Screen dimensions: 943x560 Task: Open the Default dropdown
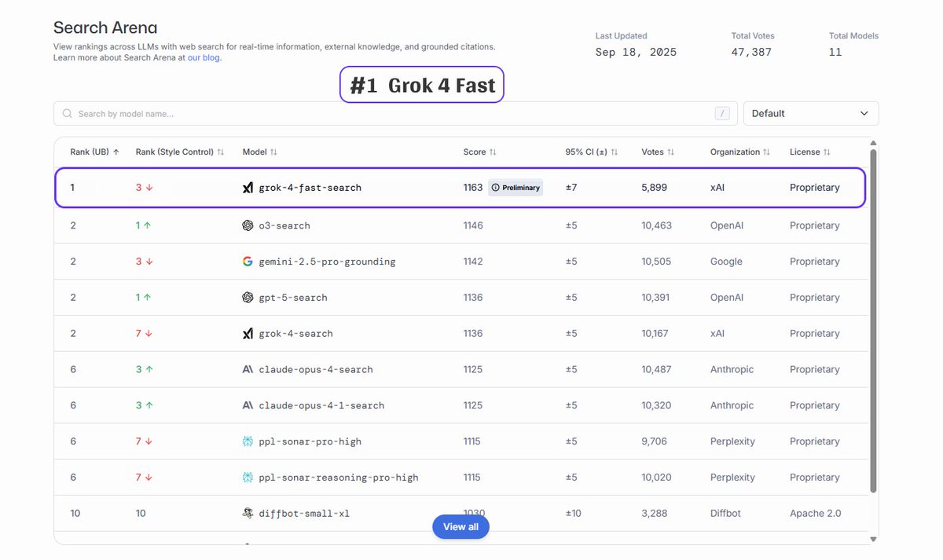click(x=811, y=113)
